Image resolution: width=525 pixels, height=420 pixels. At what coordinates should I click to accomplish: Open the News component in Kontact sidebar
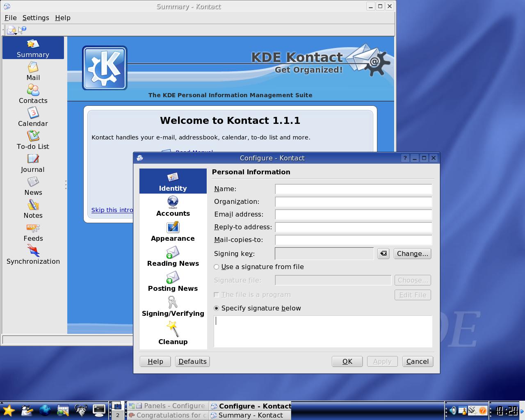33,186
